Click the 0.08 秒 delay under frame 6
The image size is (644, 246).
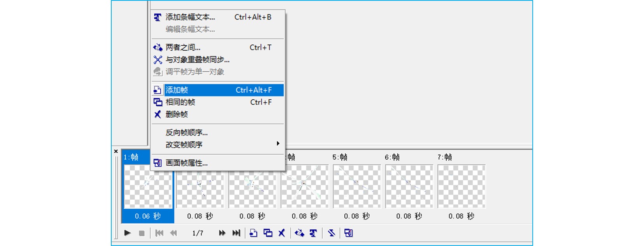[409, 216]
